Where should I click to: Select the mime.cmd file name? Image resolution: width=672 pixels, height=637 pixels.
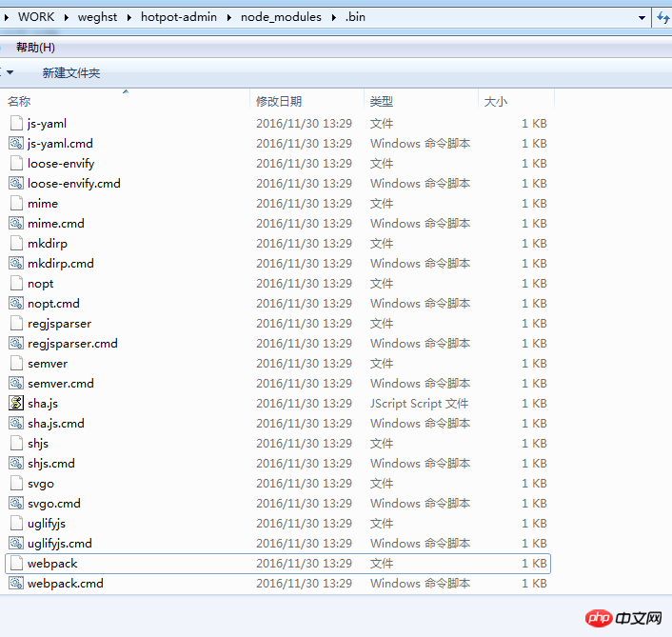click(56, 224)
